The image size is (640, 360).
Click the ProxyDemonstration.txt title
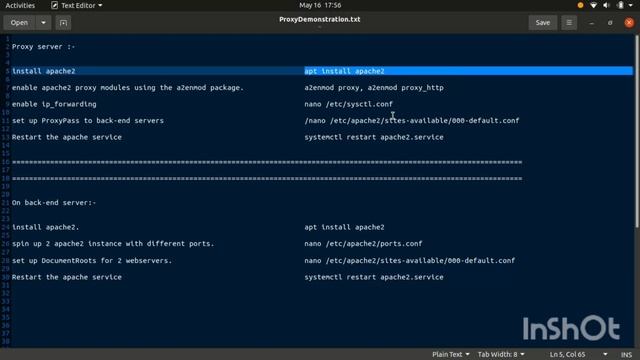[320, 19]
